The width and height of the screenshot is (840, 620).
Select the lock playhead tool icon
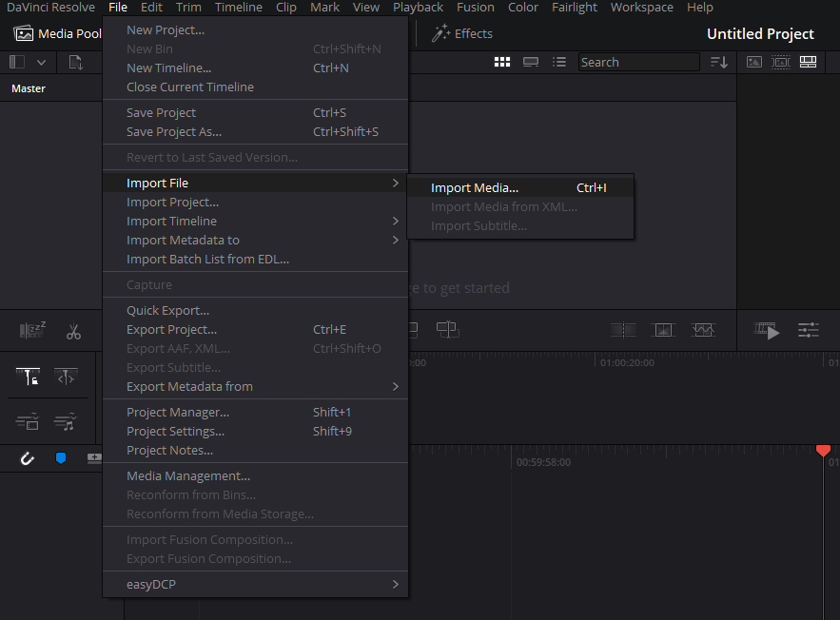coord(28,377)
